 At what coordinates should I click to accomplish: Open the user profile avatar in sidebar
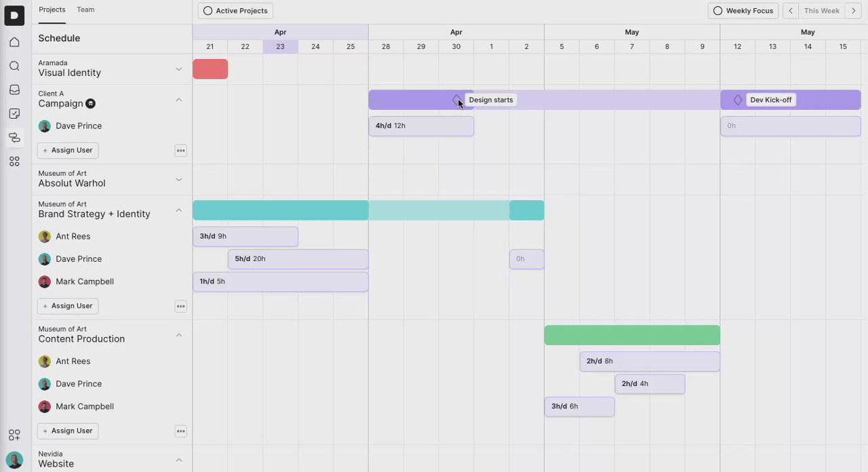(x=14, y=460)
